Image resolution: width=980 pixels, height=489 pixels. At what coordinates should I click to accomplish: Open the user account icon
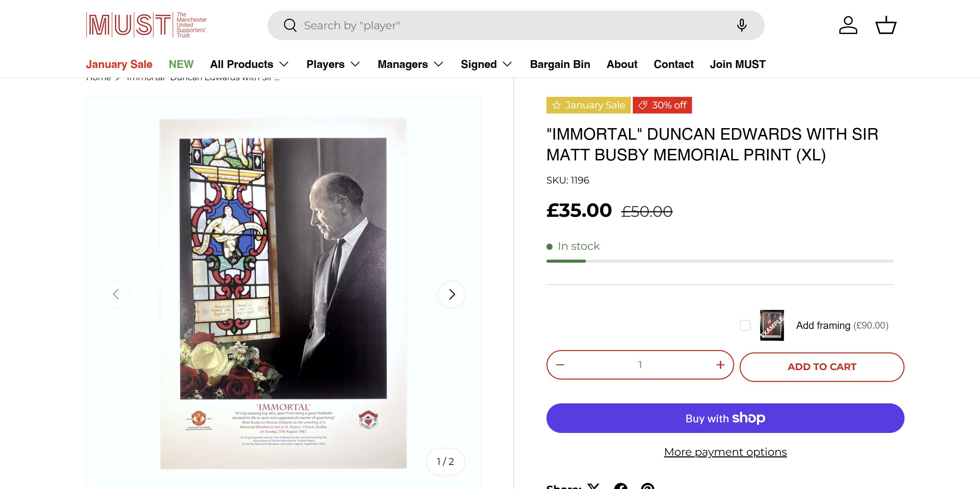(848, 25)
